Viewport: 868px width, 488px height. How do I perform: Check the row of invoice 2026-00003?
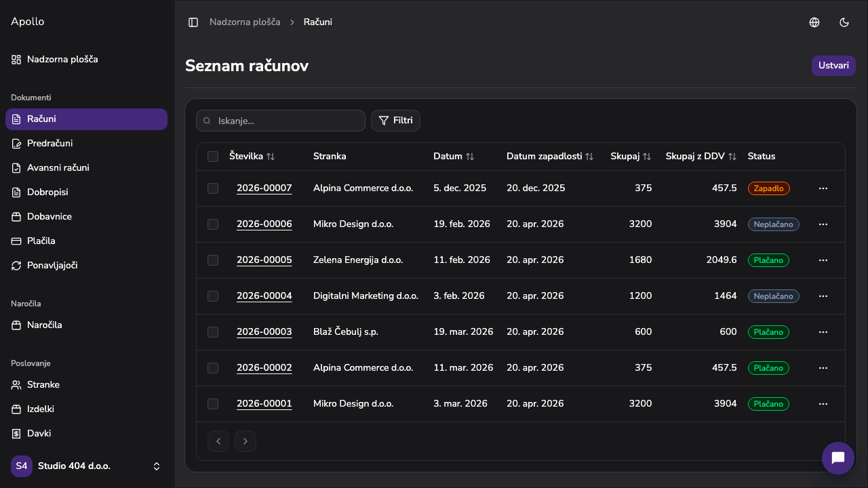click(x=213, y=332)
